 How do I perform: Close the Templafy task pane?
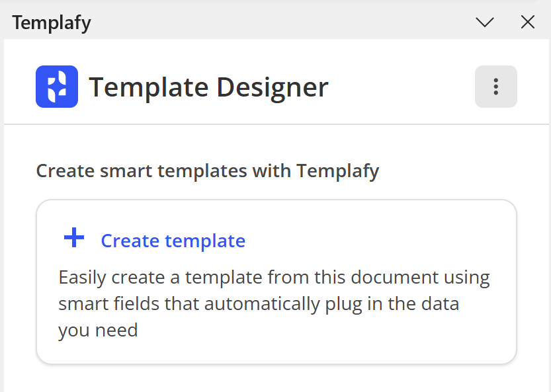click(x=528, y=22)
